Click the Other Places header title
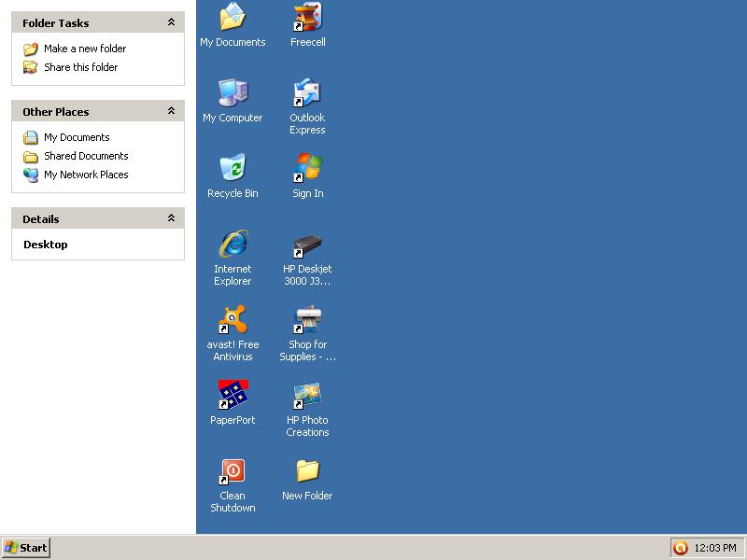This screenshot has width=747, height=560. click(x=56, y=112)
